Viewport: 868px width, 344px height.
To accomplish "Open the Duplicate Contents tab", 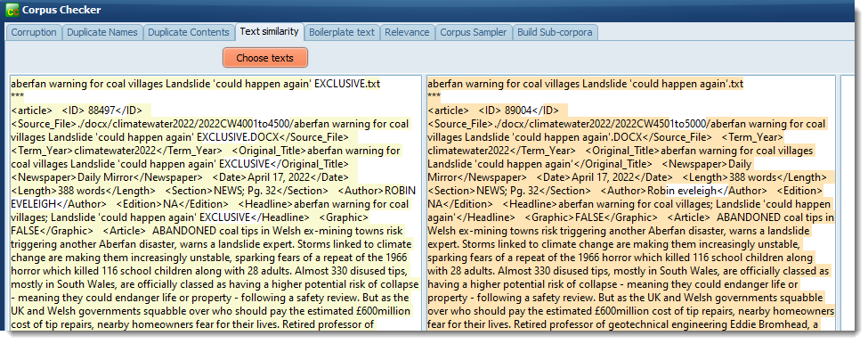I will click(x=189, y=32).
